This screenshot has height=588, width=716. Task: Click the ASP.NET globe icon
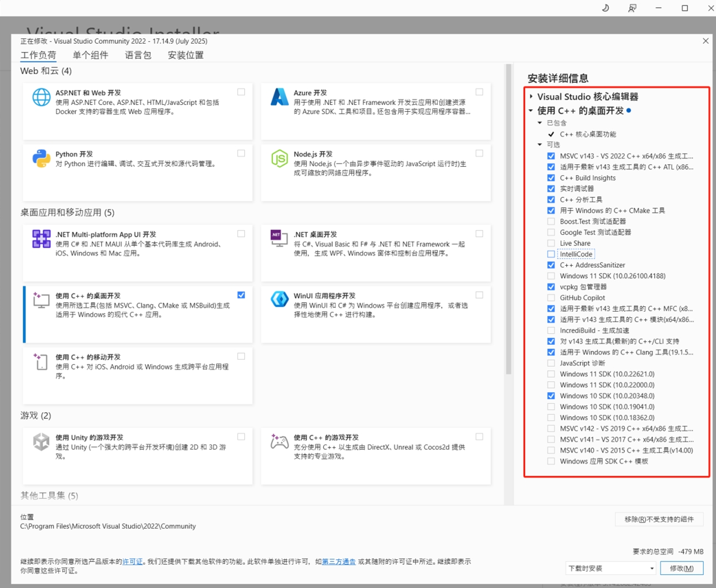click(x=41, y=97)
